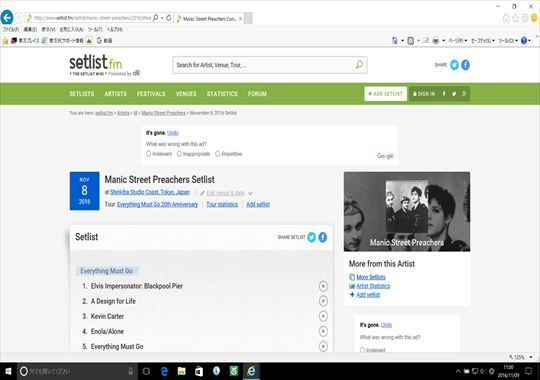Select Irrelevant radio in sidebar ad feedback

(x=362, y=350)
